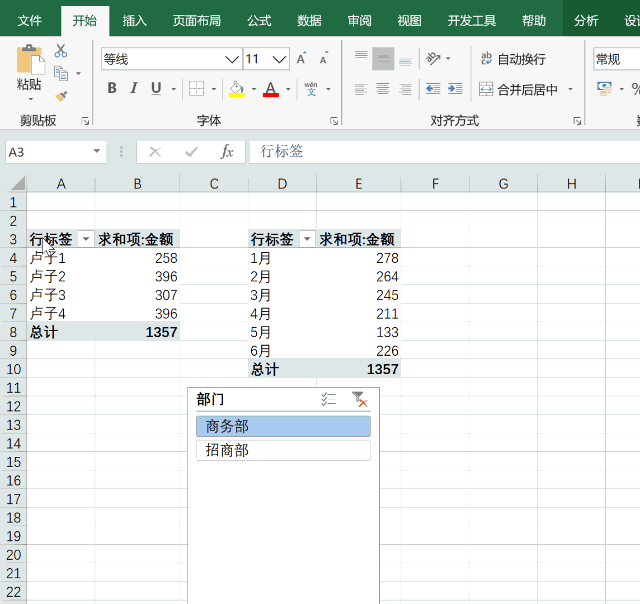Switch to the 页面布局 tab

196,20
